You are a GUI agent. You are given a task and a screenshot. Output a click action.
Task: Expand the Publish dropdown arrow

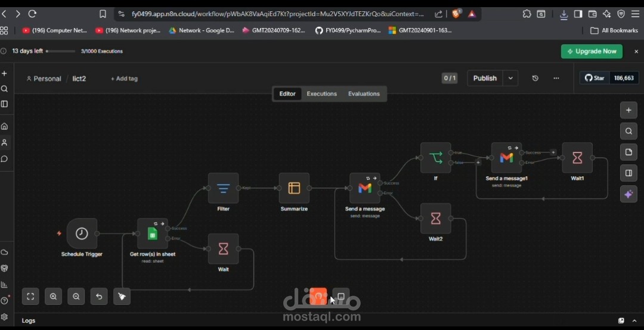(x=510, y=78)
